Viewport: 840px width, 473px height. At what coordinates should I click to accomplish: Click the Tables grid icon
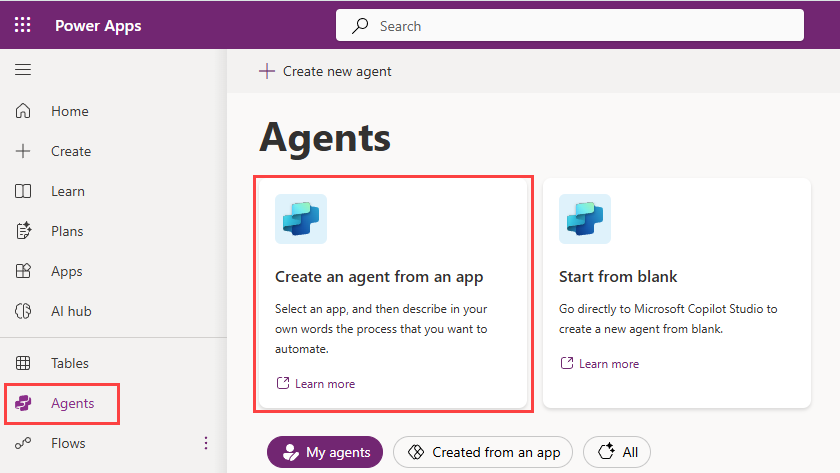point(23,363)
